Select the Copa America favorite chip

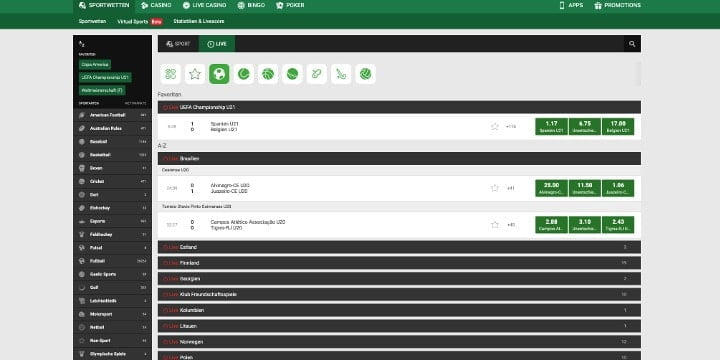click(95, 65)
